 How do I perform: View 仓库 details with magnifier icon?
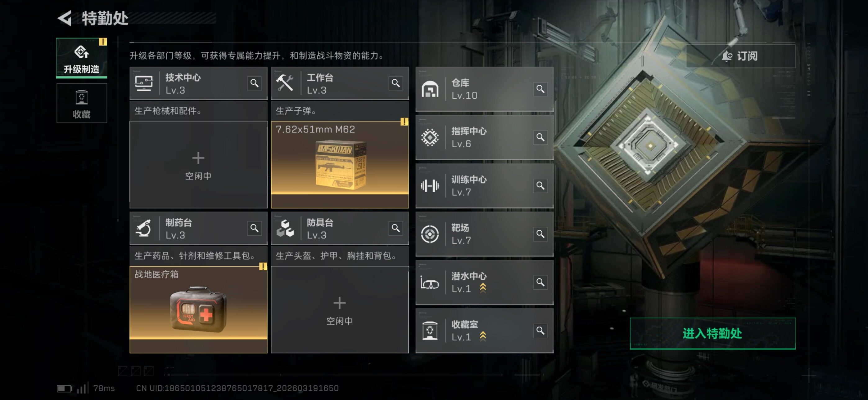[x=540, y=89]
